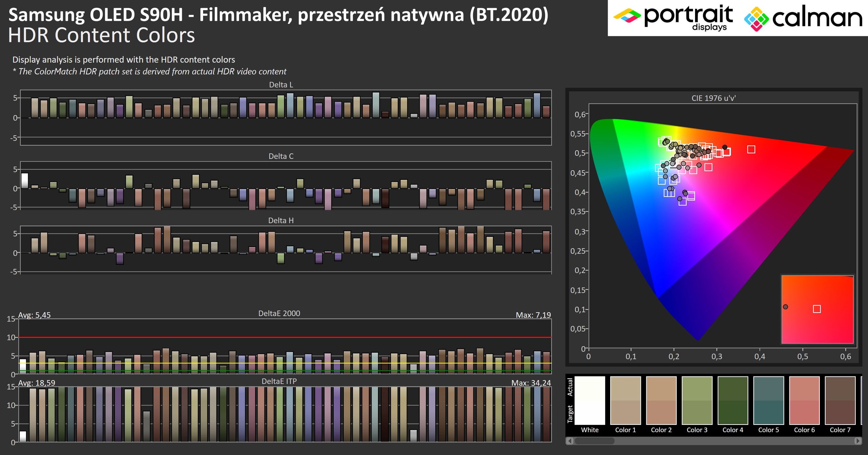Click the 'DeltaE 2000' chart title
The image size is (868, 455).
click(279, 313)
